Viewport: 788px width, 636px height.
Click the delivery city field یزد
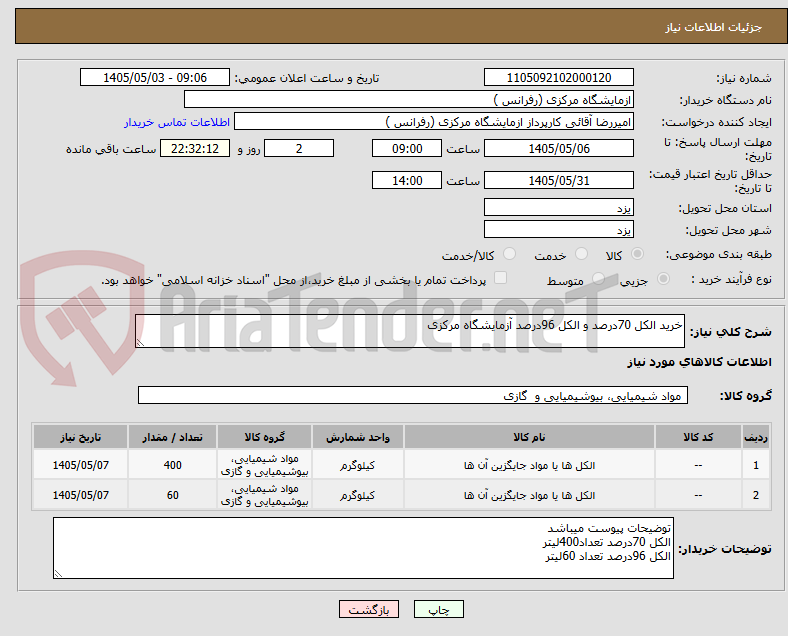pyautogui.click(x=558, y=230)
